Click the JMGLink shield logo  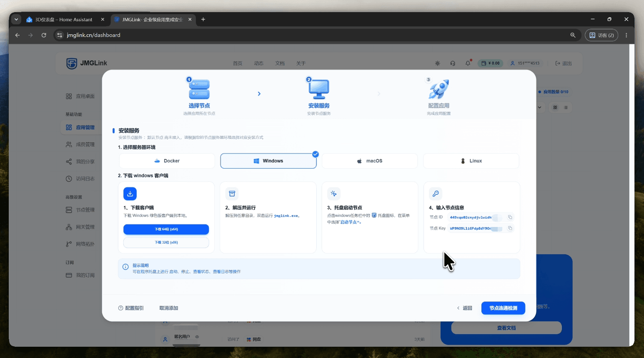[72, 63]
